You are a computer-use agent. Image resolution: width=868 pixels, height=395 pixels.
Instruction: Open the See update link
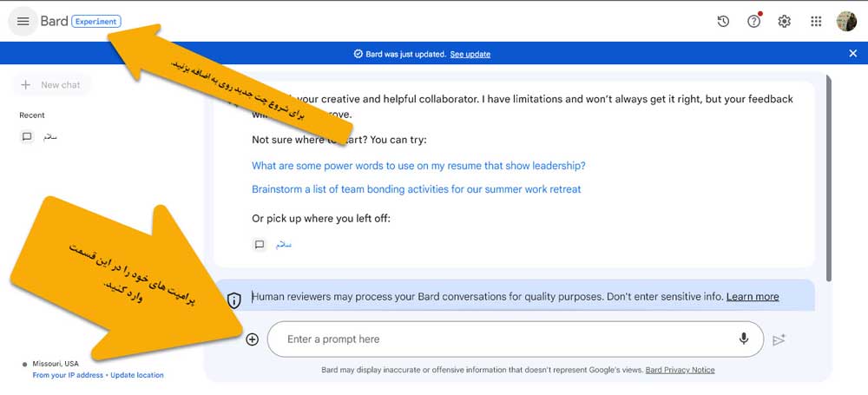pos(470,54)
